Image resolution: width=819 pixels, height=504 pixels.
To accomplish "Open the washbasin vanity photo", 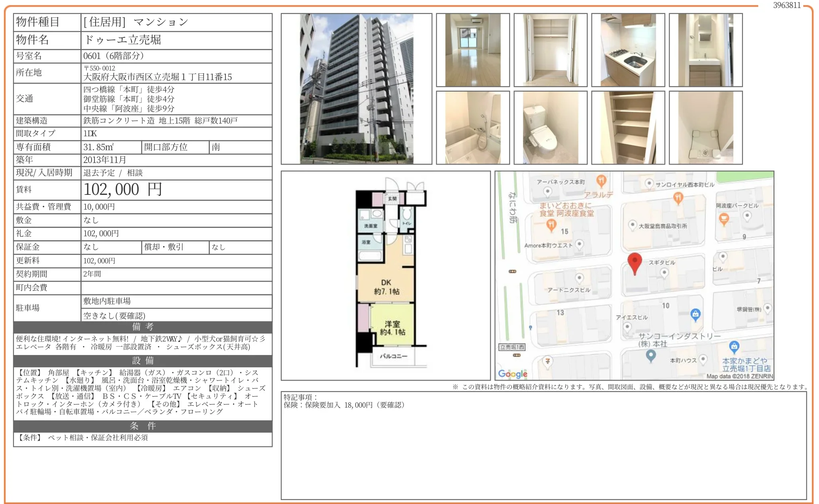I will (x=705, y=50).
